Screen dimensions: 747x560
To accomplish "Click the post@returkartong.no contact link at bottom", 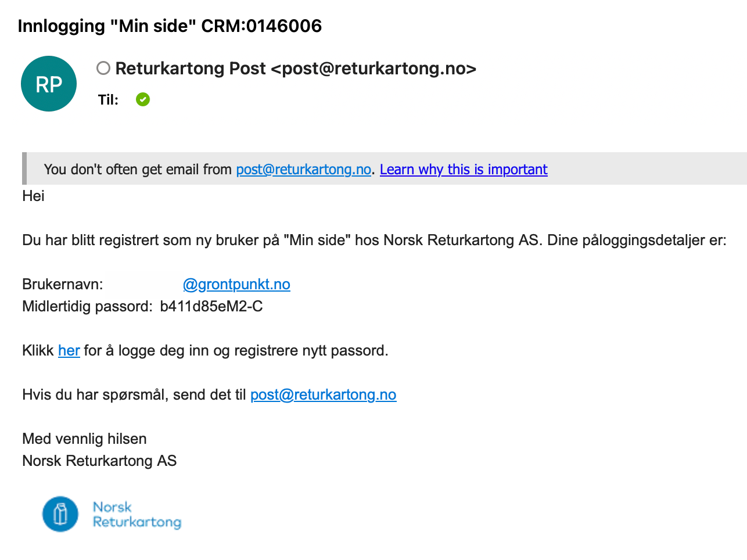I will [323, 394].
